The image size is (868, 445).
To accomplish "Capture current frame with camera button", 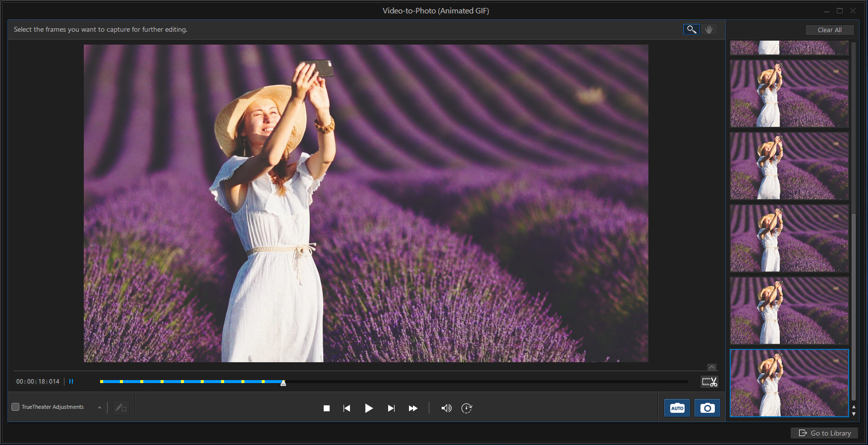I will click(x=707, y=408).
